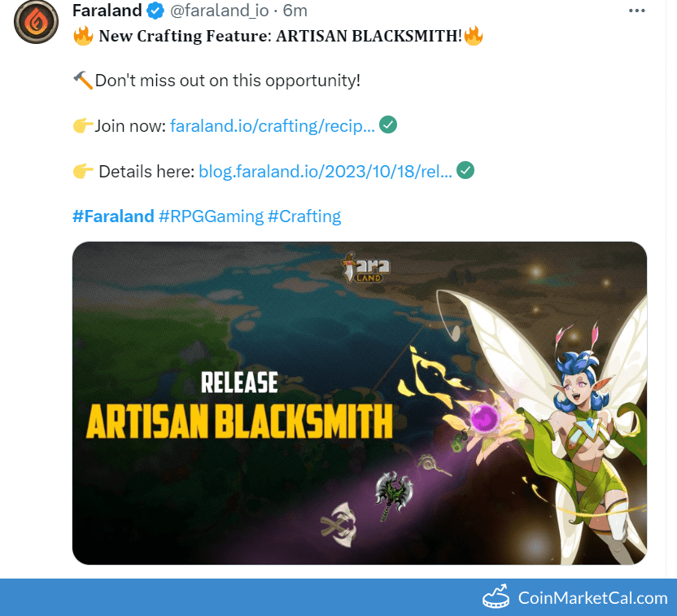
Task: Open the Artisan Blacksmith release image
Action: [360, 403]
